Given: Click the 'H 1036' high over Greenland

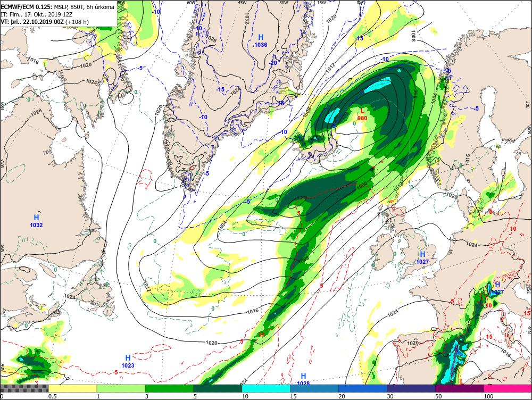Looking at the screenshot, I should pyautogui.click(x=261, y=41).
